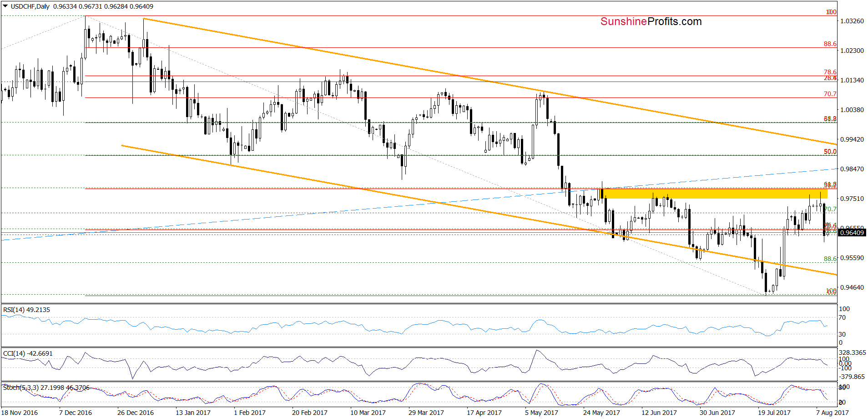Viewport: 868px width, 419px height.
Task: Click the green 70.7 retracement label
Action: 830,209
